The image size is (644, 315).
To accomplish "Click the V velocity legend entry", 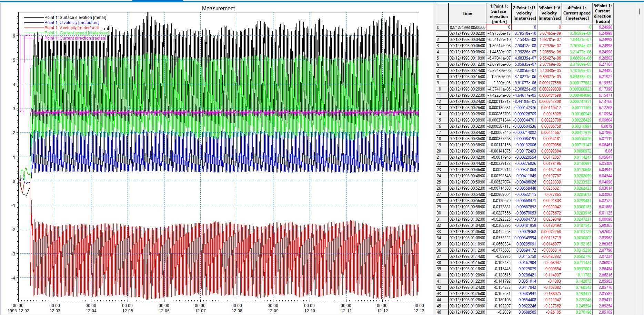I will [71, 28].
